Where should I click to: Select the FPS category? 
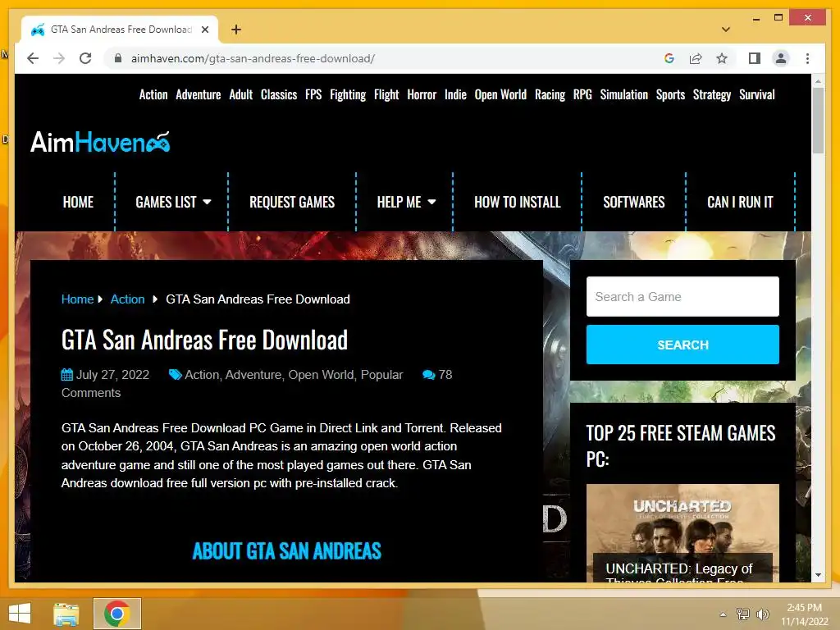click(x=313, y=95)
